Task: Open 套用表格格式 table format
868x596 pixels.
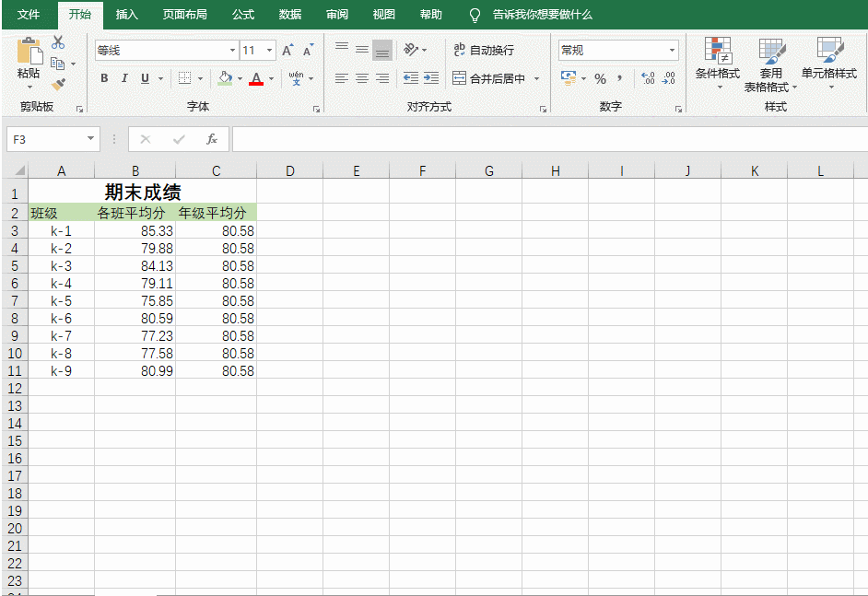Action: pos(770,64)
